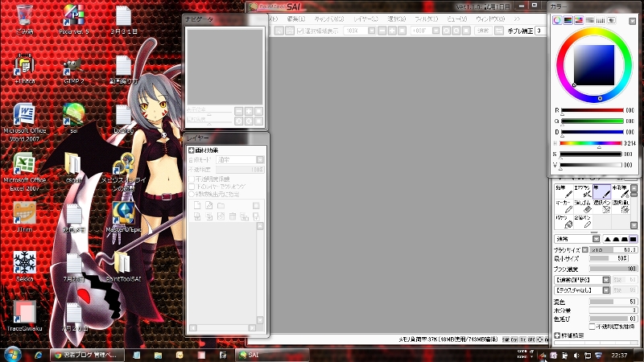Image resolution: width=644 pixels, height=362 pixels.
Task: Open the Filter (フィルタ) menu
Action: (427, 19)
